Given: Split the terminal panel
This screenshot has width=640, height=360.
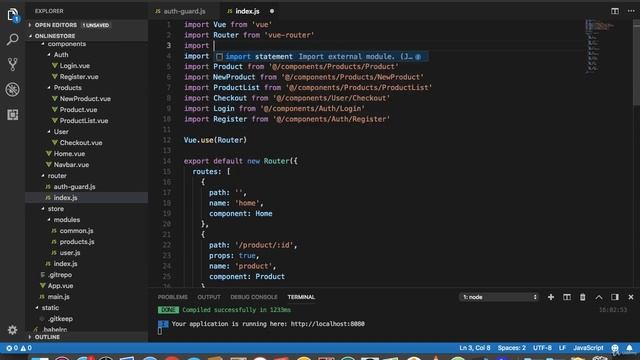Looking at the screenshot, I should point(567,297).
